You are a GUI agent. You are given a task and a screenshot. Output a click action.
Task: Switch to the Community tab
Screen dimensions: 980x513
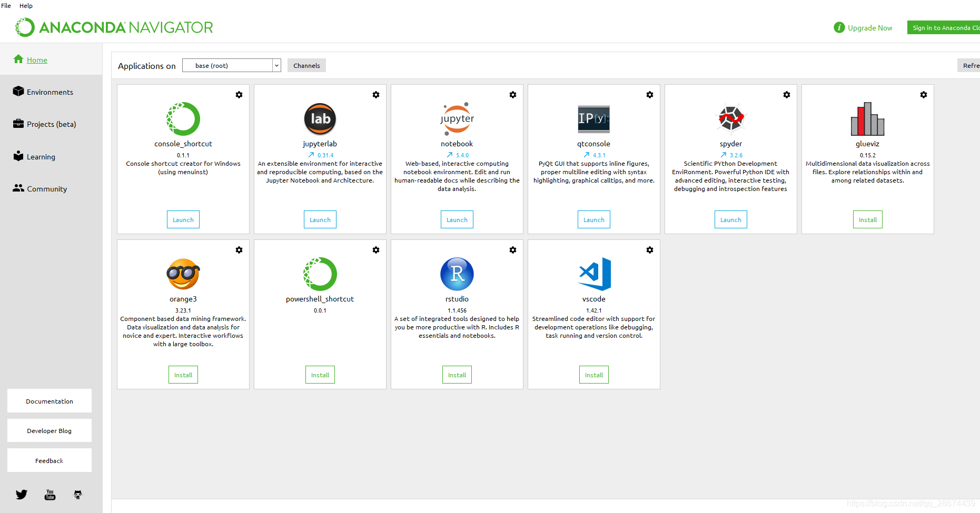(x=51, y=188)
